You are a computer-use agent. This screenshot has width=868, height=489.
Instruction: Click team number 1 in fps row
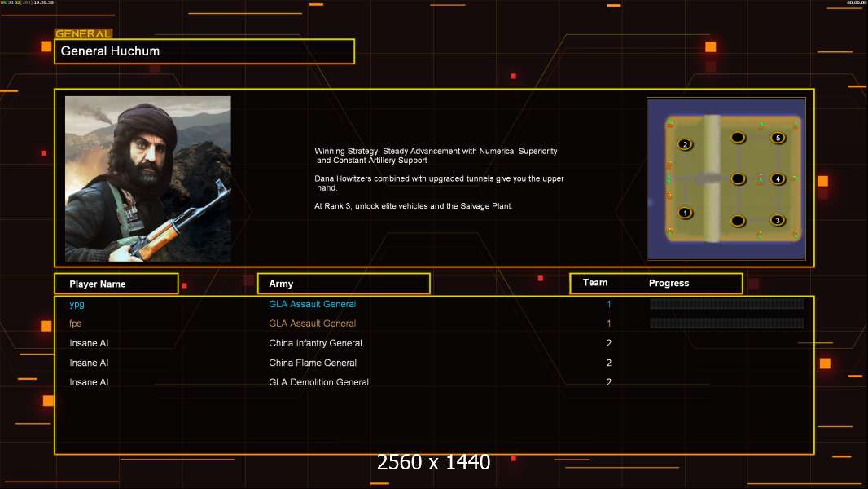click(x=609, y=324)
